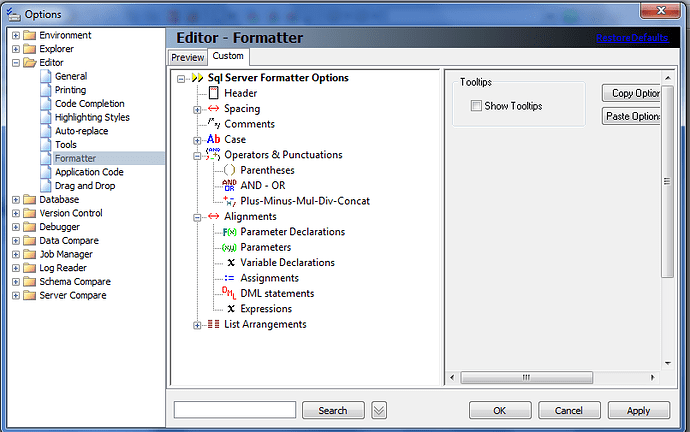
Task: Click the Header page icon
Action: pos(213,93)
